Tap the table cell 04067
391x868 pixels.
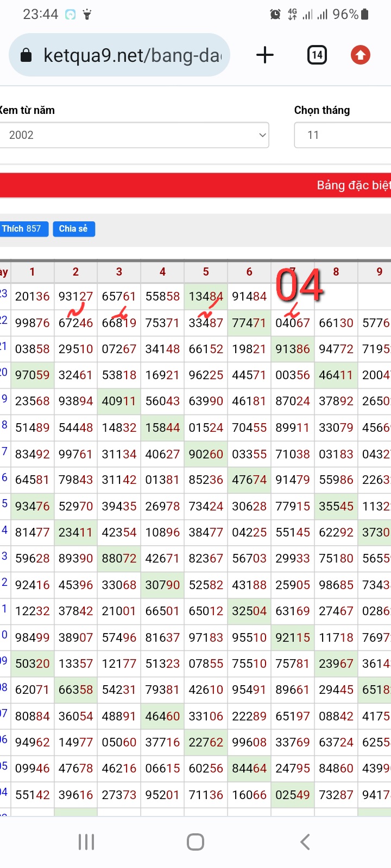click(x=293, y=323)
